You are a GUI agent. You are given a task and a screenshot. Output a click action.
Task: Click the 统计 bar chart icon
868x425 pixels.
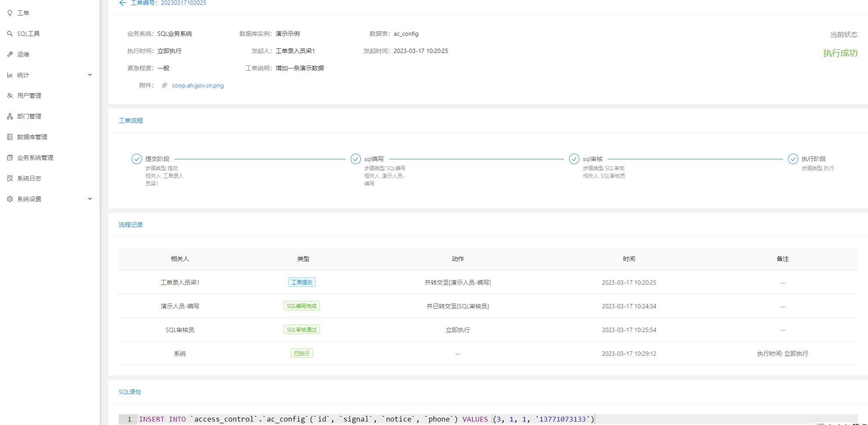pos(10,75)
